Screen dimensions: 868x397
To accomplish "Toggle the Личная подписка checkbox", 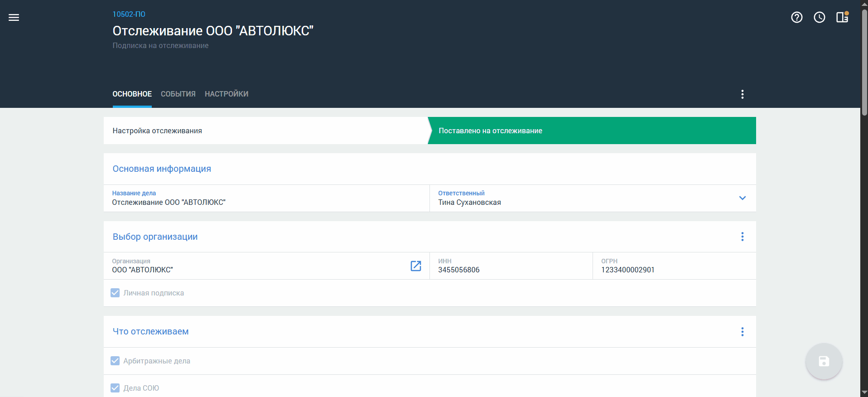I will pyautogui.click(x=115, y=293).
